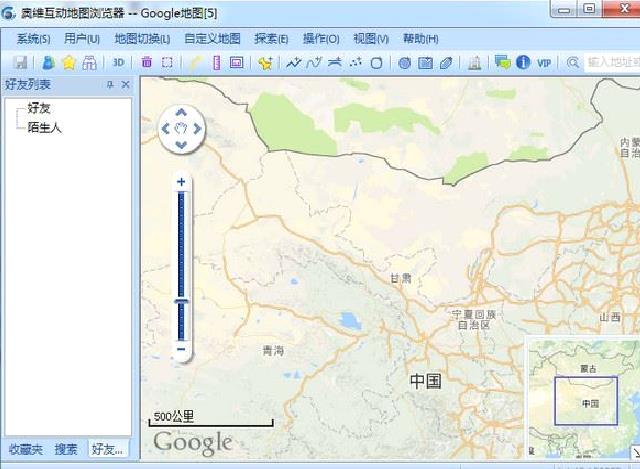Zoom out with the minus button
This screenshot has height=469, width=640.
click(x=181, y=349)
